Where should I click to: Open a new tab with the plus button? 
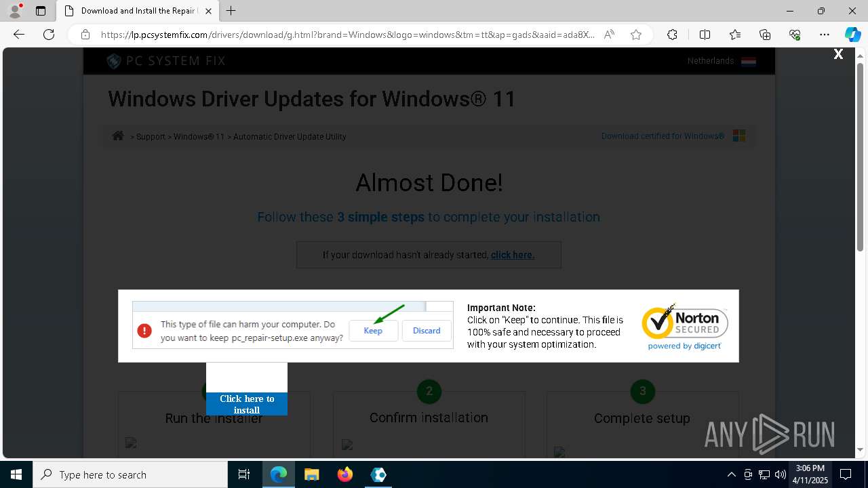[231, 11]
